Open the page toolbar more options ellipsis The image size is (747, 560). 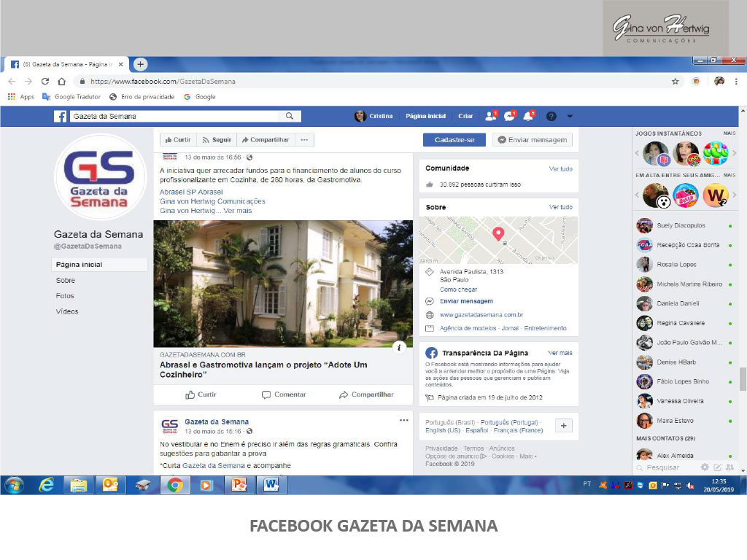point(304,140)
